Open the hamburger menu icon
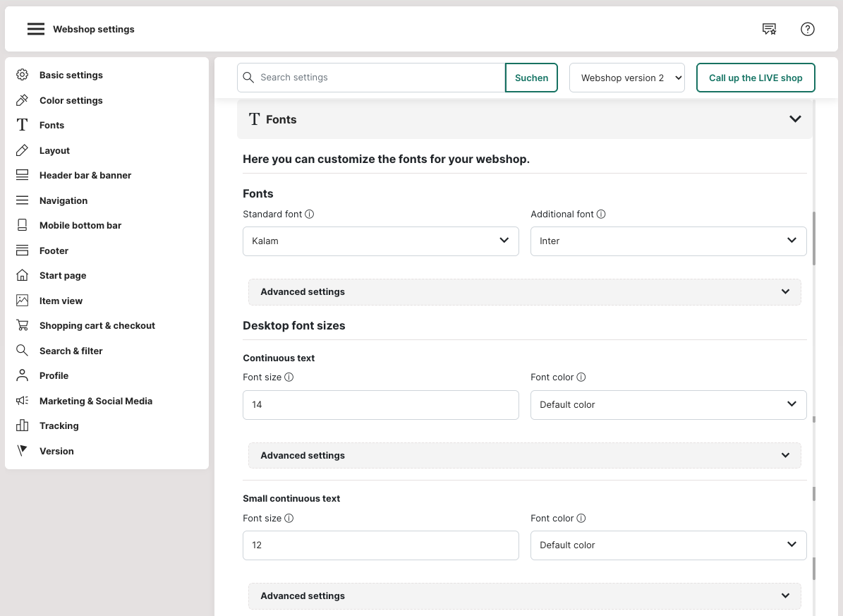Viewport: 843px width, 616px height. pyautogui.click(x=36, y=29)
